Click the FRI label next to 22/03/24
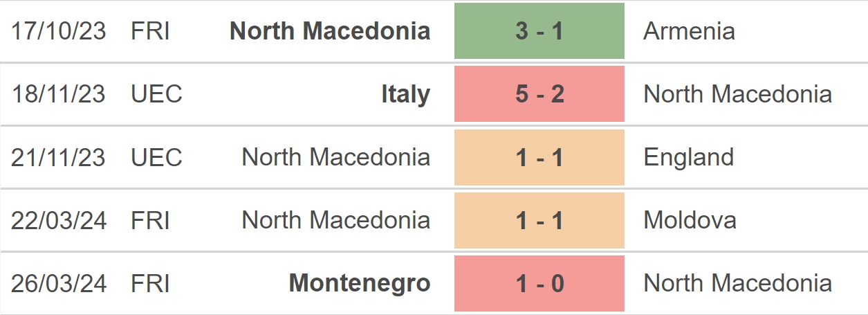The height and width of the screenshot is (315, 868). (x=149, y=220)
